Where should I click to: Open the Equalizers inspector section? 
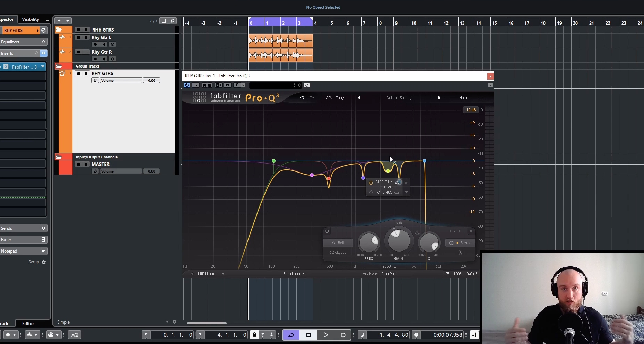23,42
